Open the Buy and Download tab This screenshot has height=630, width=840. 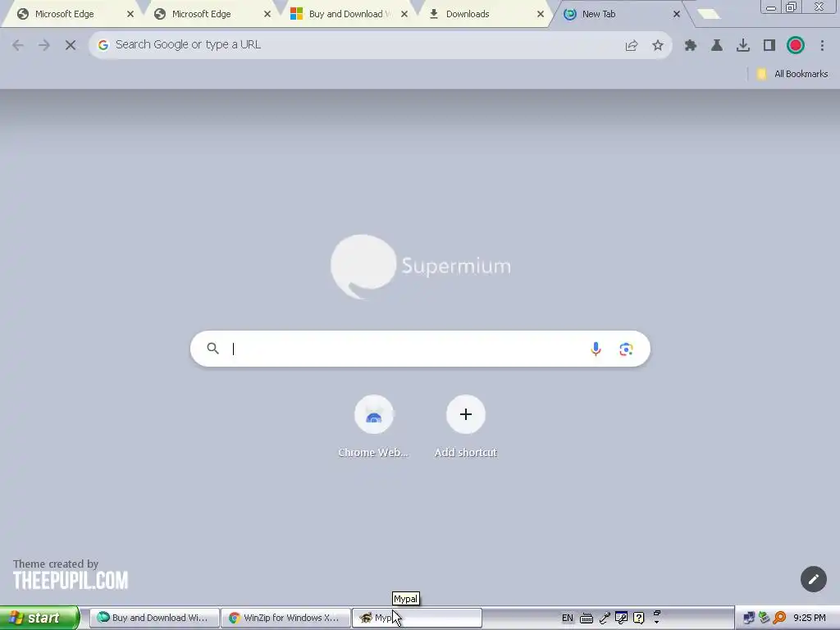click(x=349, y=14)
